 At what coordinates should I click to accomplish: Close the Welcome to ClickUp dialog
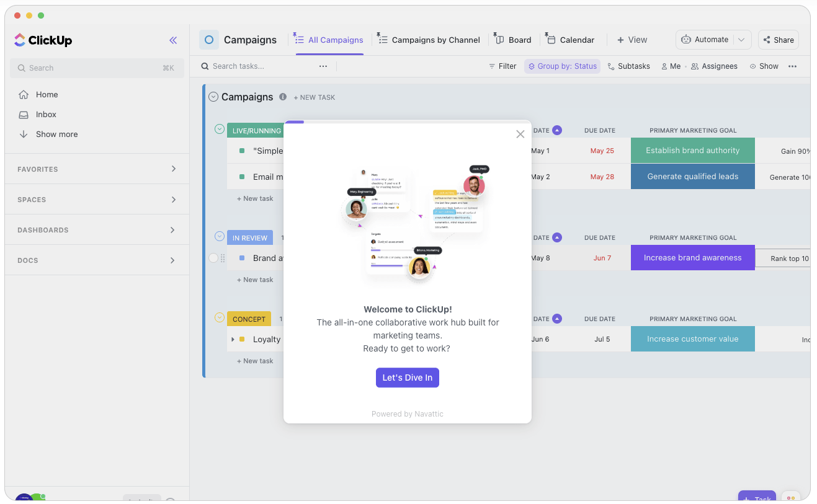pos(520,134)
